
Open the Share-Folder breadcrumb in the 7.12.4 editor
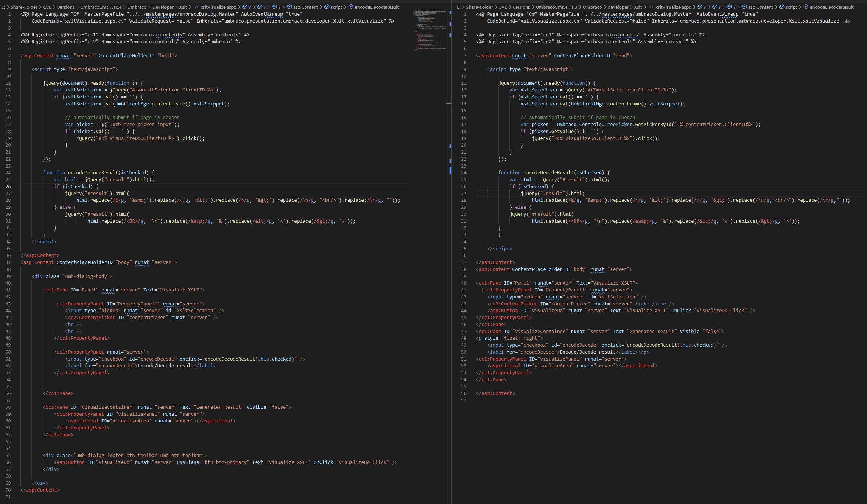24,7
